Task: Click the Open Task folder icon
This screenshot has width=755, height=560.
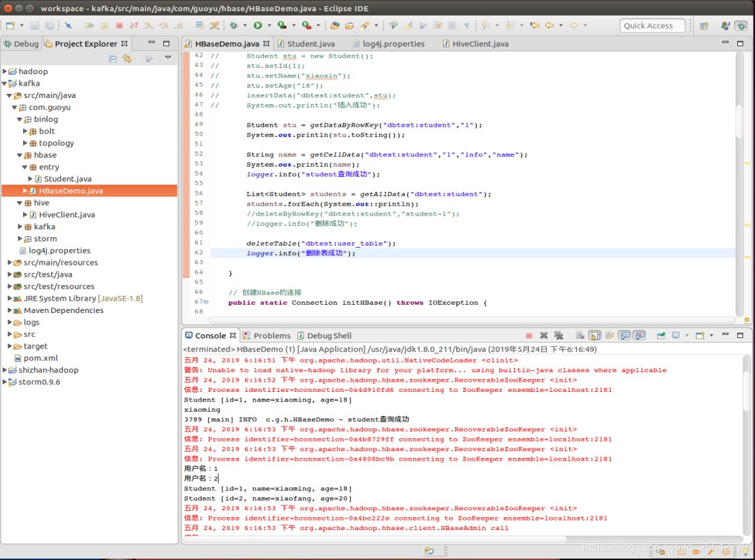Action: [x=349, y=25]
